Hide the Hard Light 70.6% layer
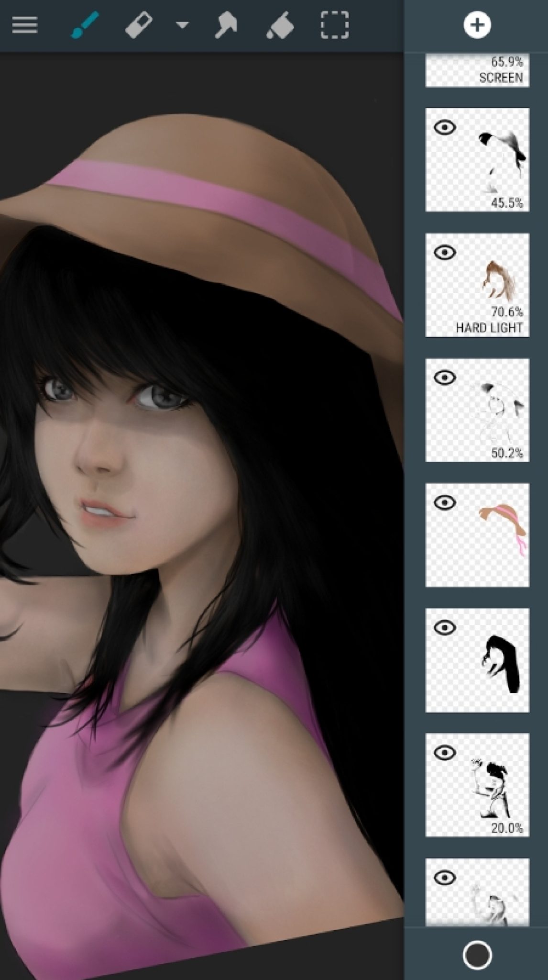The height and width of the screenshot is (980, 548). tap(445, 252)
